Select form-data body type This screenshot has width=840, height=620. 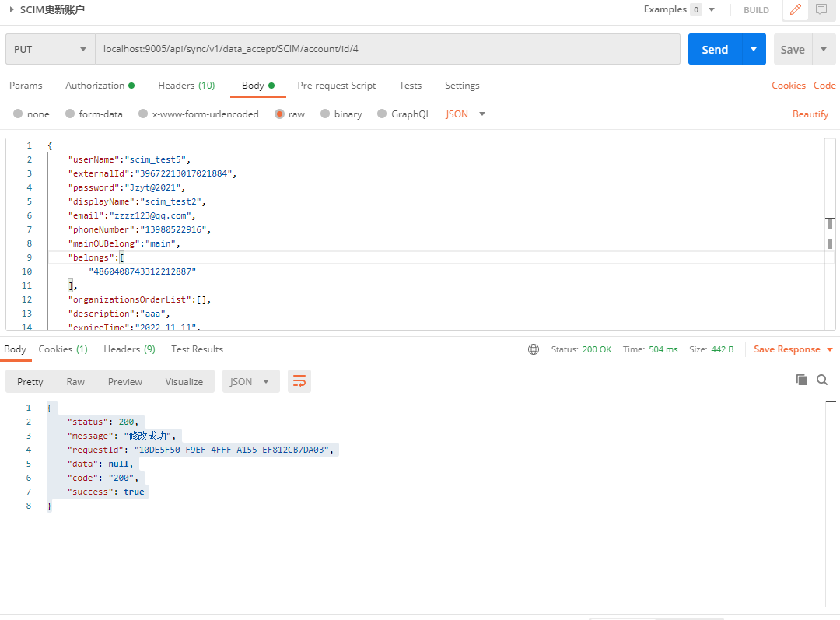pyautogui.click(x=70, y=114)
